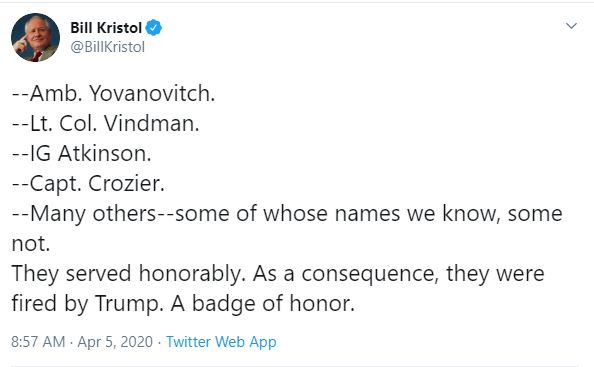The image size is (594, 367).
Task: Follow the Twitter Web App link
Action: point(221,342)
